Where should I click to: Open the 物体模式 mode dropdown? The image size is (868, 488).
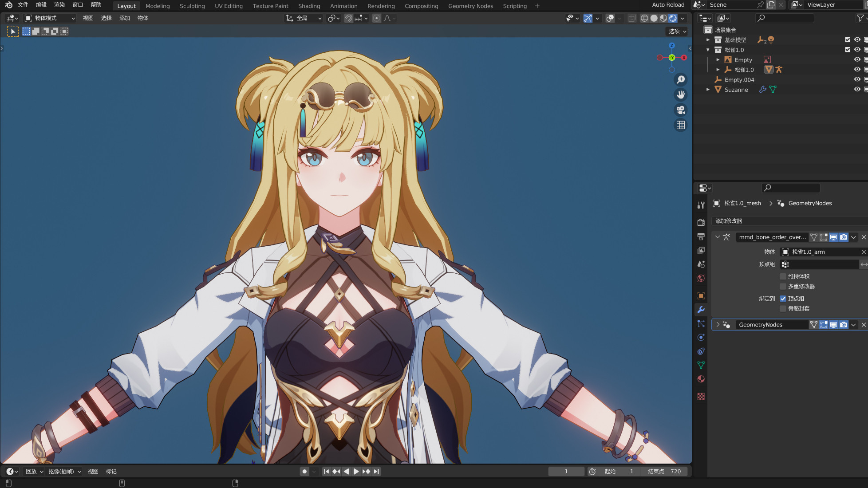(50, 18)
